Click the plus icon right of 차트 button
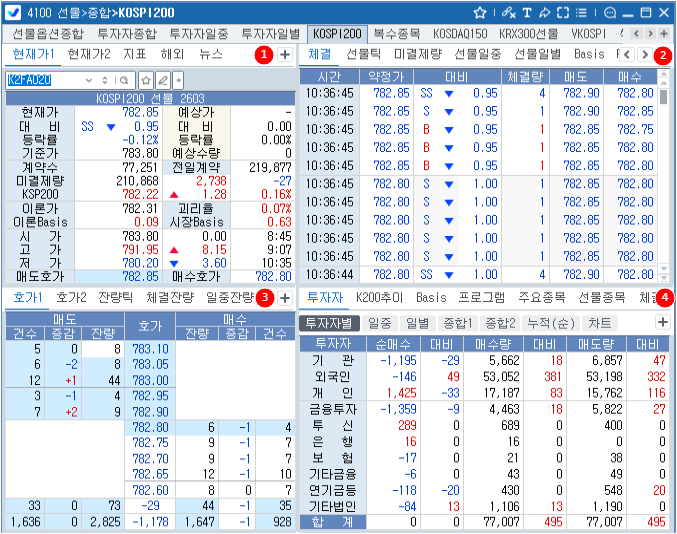The height and width of the screenshot is (534, 677). click(662, 322)
